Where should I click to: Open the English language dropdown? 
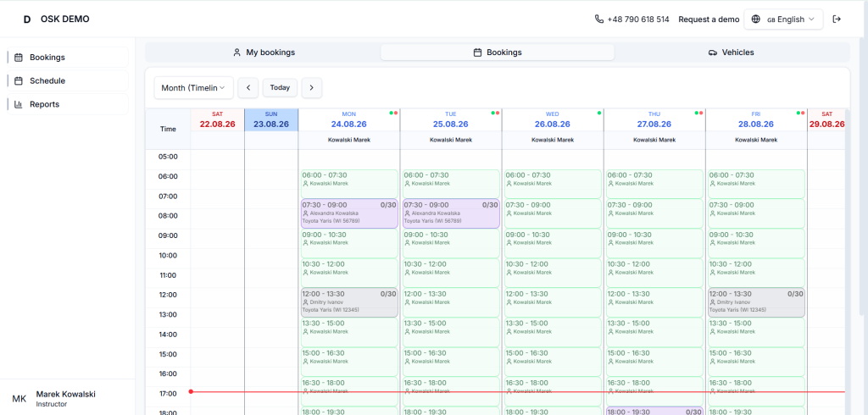pos(783,19)
